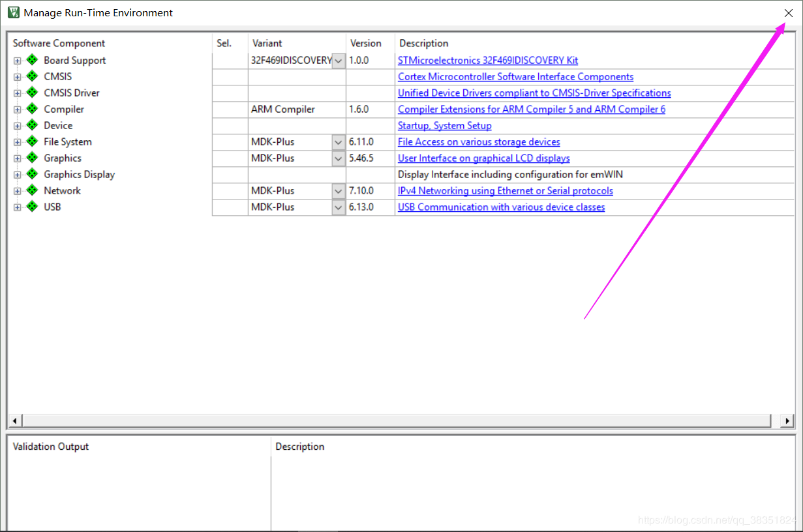Open the USB MDK-Plus variant dropdown
803x532 pixels.
coord(339,207)
